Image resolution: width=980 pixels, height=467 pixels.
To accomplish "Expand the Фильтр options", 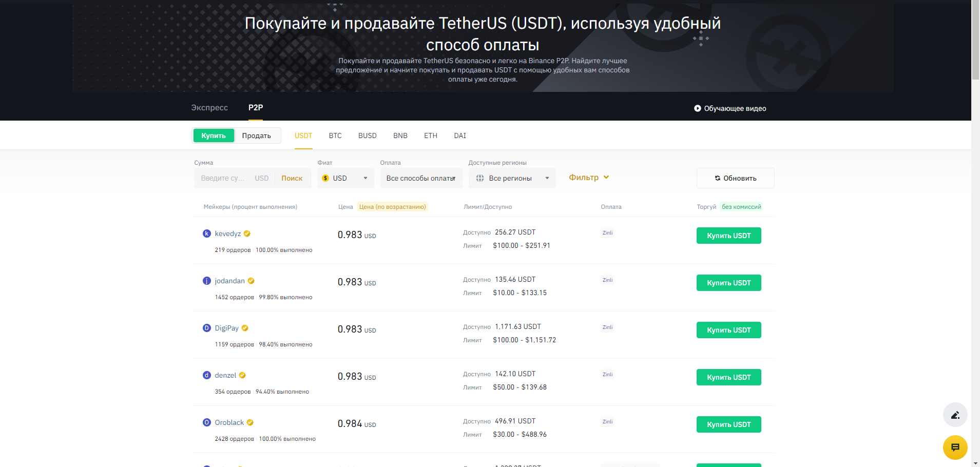I will 589,178.
